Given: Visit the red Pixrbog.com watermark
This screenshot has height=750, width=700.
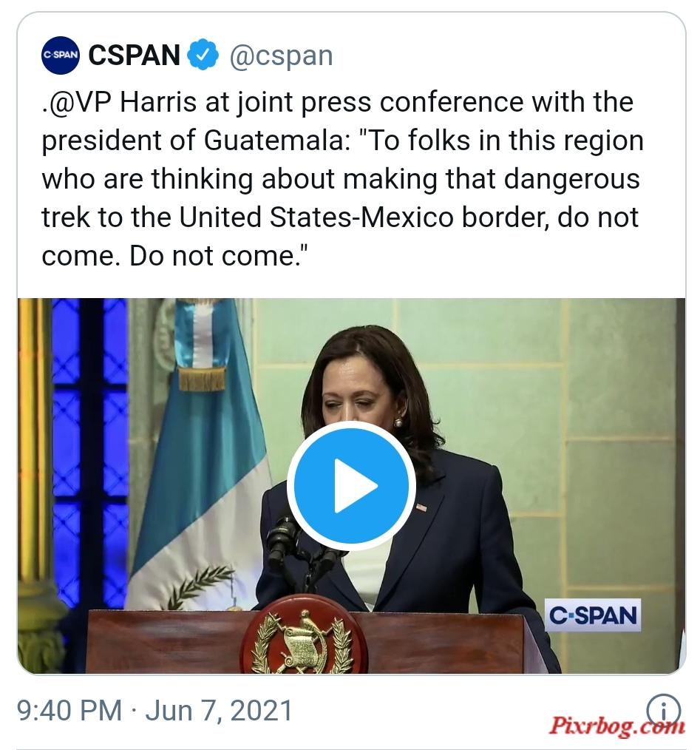Looking at the screenshot, I should [616, 726].
